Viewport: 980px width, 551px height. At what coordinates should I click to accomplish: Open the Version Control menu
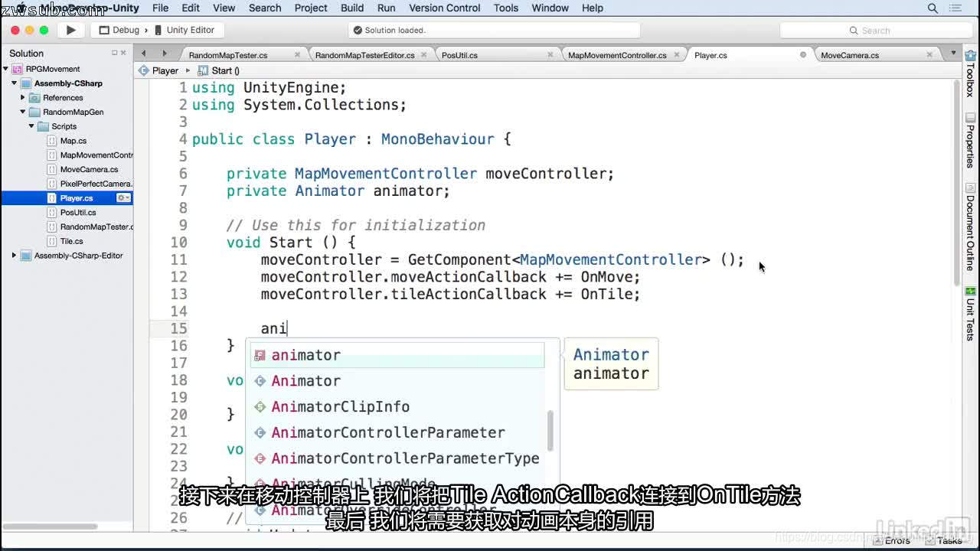tap(444, 8)
